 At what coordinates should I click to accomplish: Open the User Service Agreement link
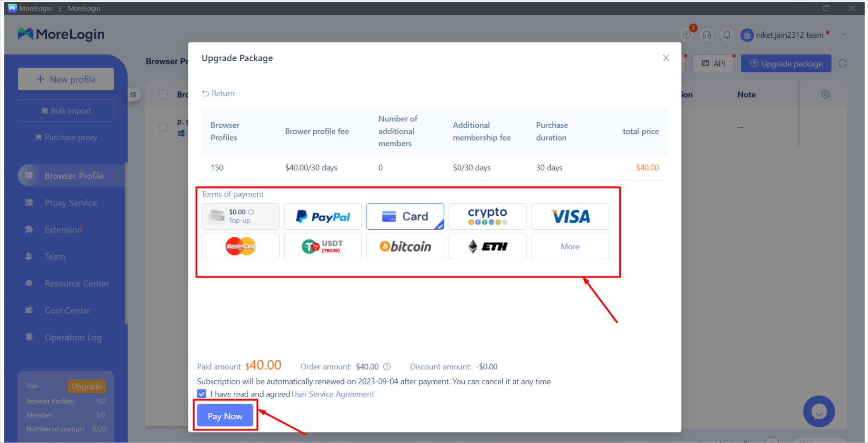click(333, 394)
